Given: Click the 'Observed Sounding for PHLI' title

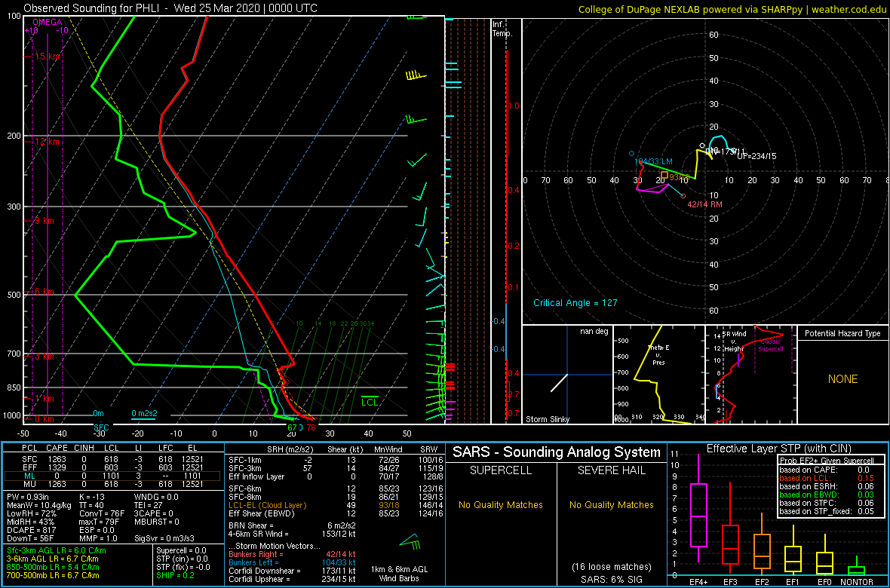Looking at the screenshot, I should [170, 8].
